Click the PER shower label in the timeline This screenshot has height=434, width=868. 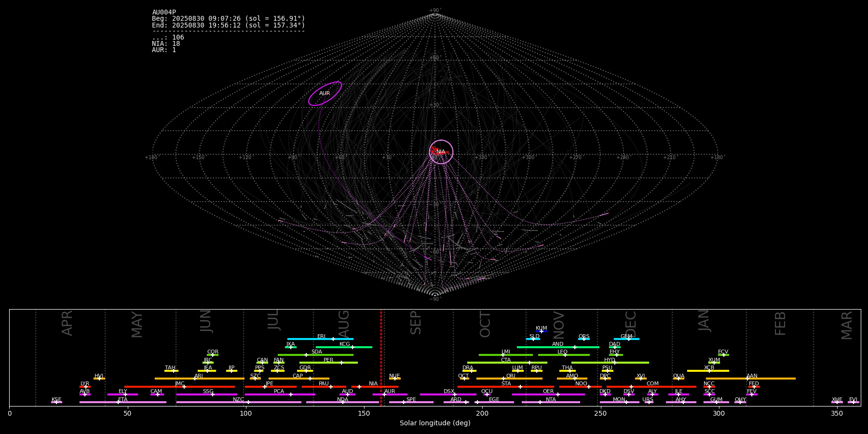(328, 360)
